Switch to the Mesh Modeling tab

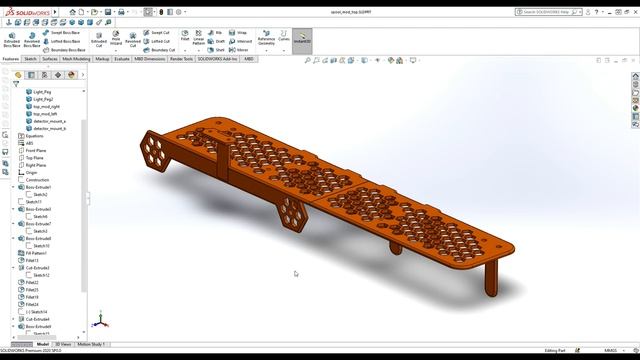(x=76, y=59)
